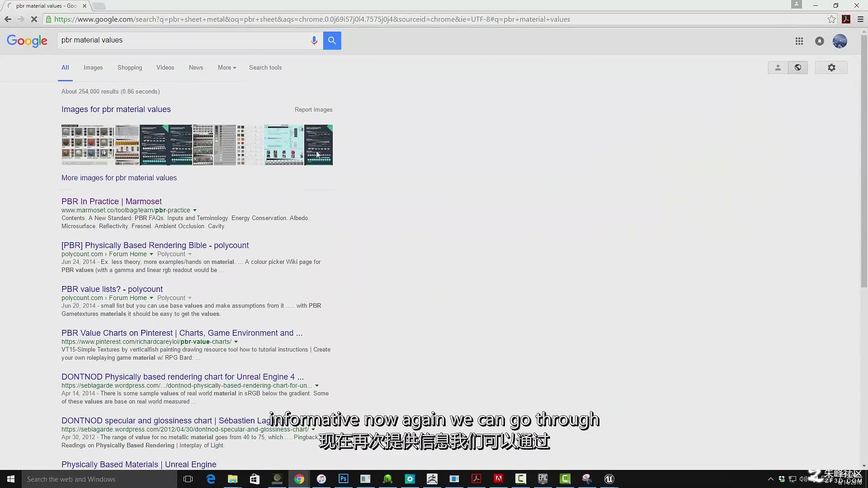Expand the marmoset.co URL dropdown arrow

click(x=195, y=210)
